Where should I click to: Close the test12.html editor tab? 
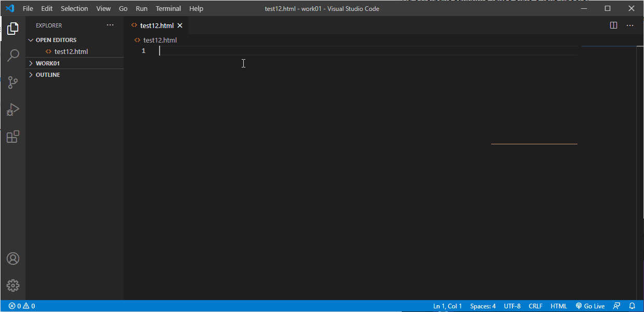[180, 25]
